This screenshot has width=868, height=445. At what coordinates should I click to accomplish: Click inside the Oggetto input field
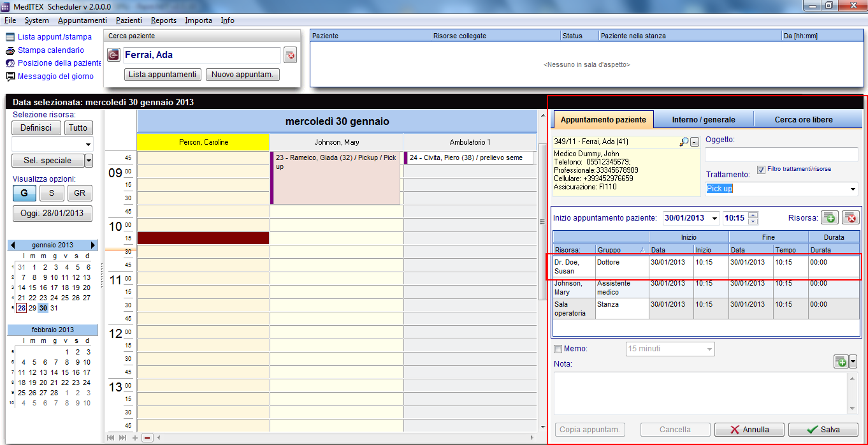point(781,154)
